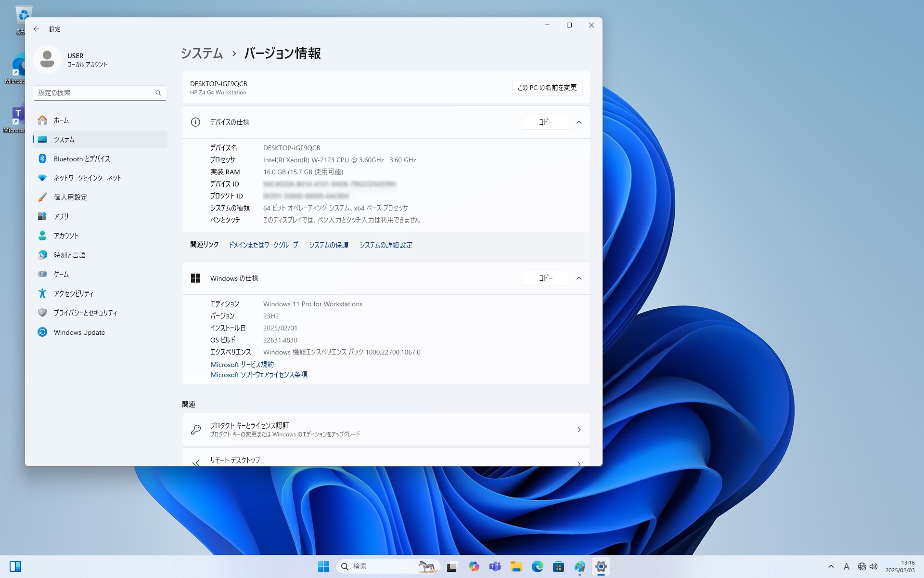
Task: Select the processor value Intel Xeon W-2123 text
Action: point(340,160)
